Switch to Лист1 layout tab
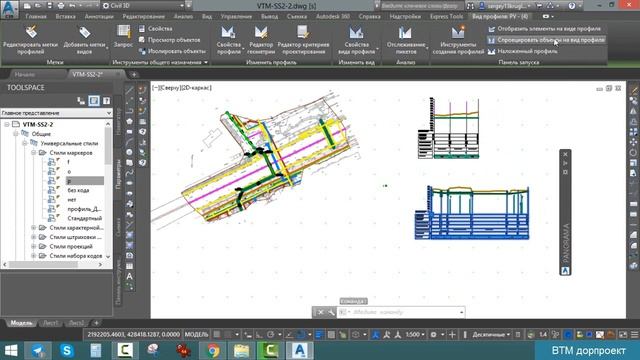This screenshot has width=640, height=360. pyautogui.click(x=50, y=323)
